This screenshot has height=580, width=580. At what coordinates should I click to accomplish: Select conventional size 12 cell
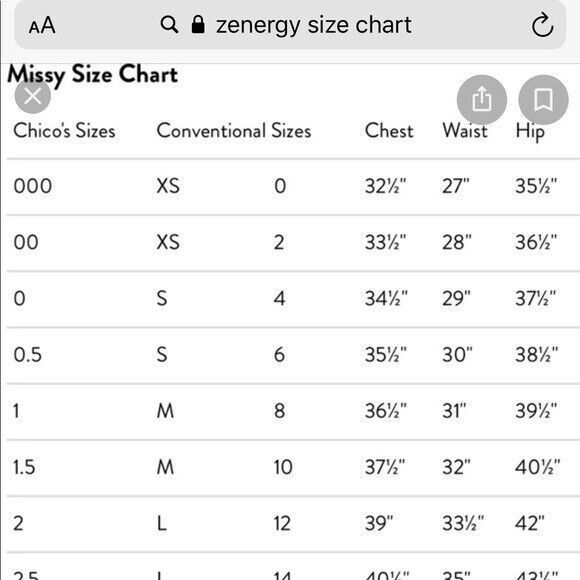click(282, 523)
